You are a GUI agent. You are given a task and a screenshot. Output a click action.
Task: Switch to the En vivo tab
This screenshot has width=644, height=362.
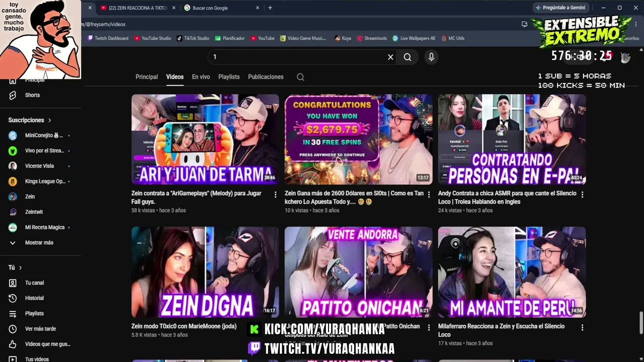pos(201,77)
